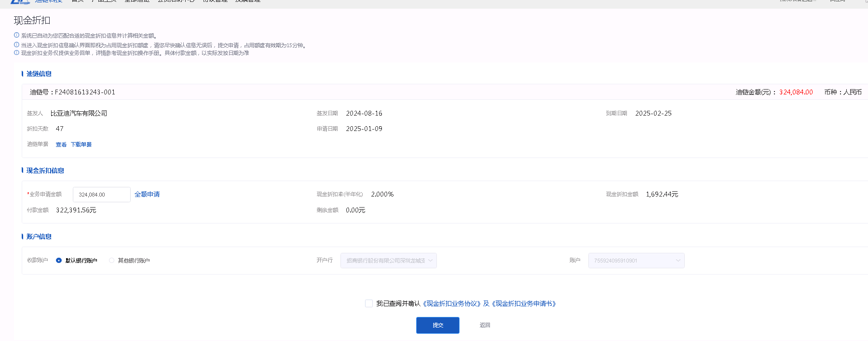Click the info icon beside the 15分钟 notice
This screenshot has height=341, width=868.
[x=16, y=45]
